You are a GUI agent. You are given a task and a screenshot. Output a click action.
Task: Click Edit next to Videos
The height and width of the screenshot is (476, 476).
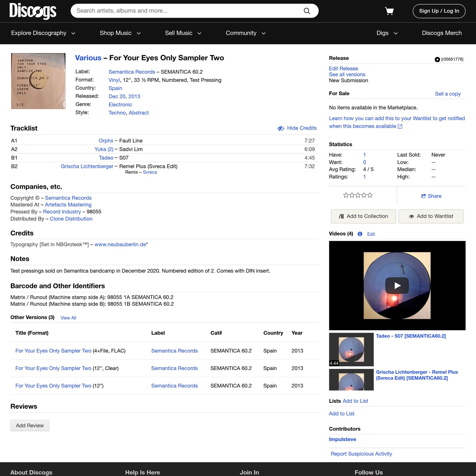(371, 234)
